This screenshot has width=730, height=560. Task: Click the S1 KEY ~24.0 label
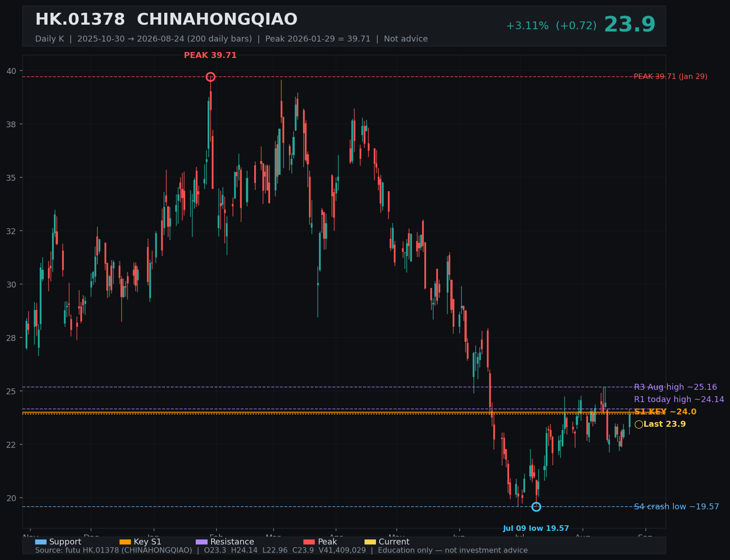tap(665, 412)
